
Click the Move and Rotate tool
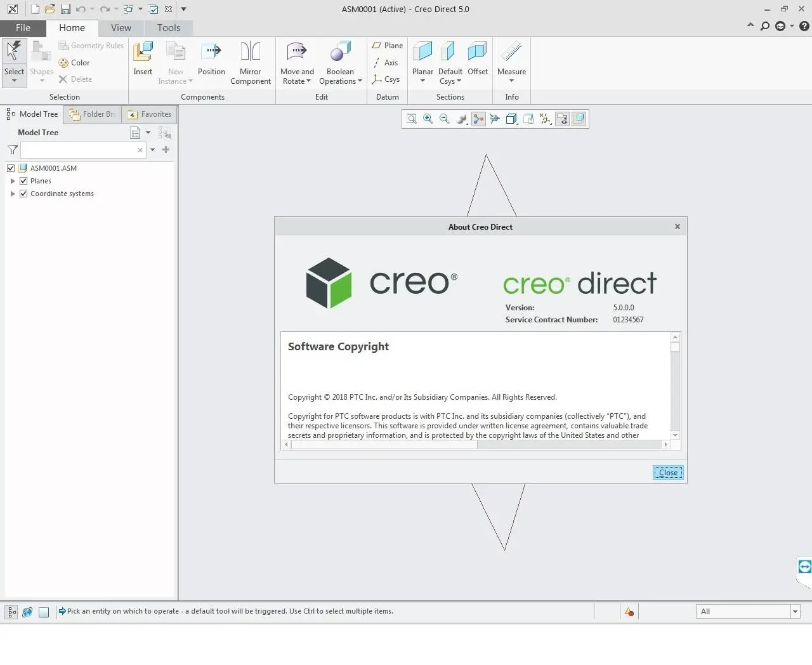(297, 62)
